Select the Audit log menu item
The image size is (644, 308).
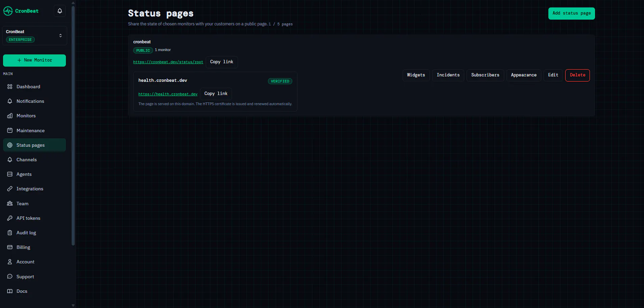click(x=34, y=233)
